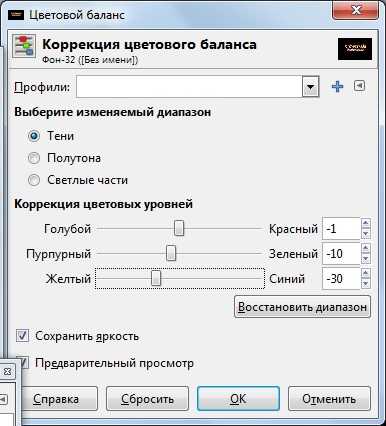Toggle the Предварительный просмотр checkbox

tap(23, 363)
